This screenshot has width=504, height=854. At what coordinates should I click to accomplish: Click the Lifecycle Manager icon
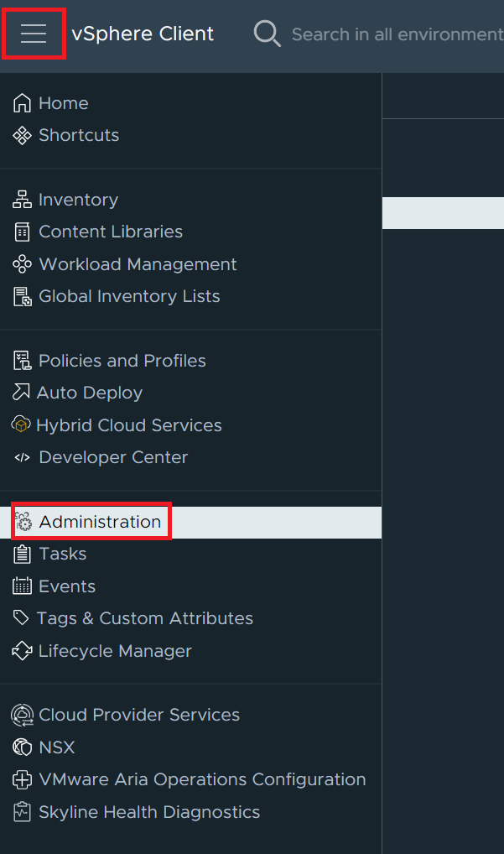21,650
